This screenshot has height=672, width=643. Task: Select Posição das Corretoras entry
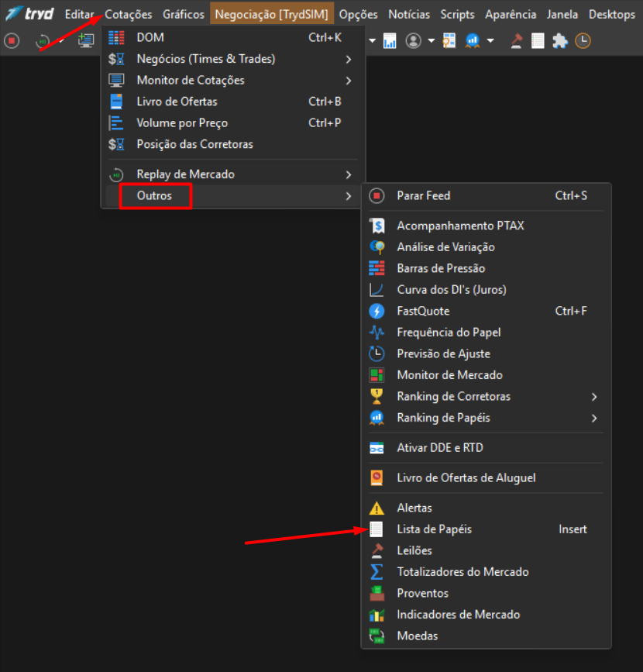pos(233,144)
